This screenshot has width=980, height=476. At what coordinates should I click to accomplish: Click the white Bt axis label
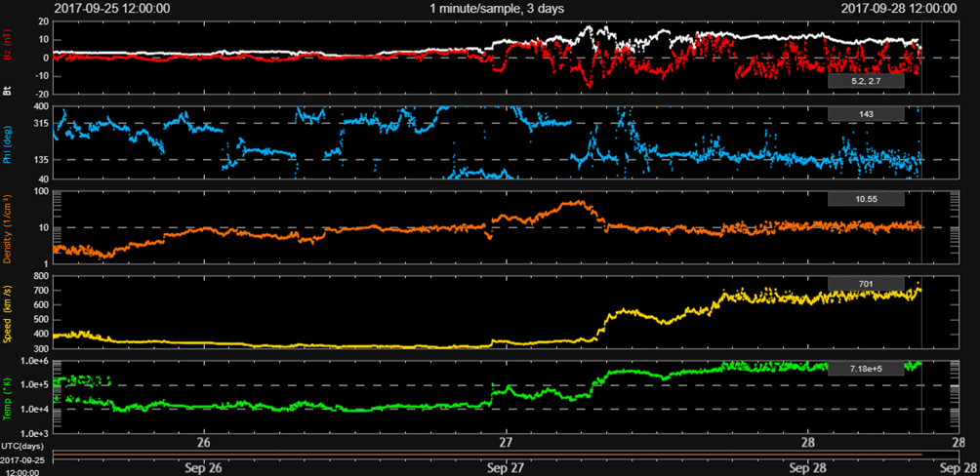pyautogui.click(x=8, y=91)
